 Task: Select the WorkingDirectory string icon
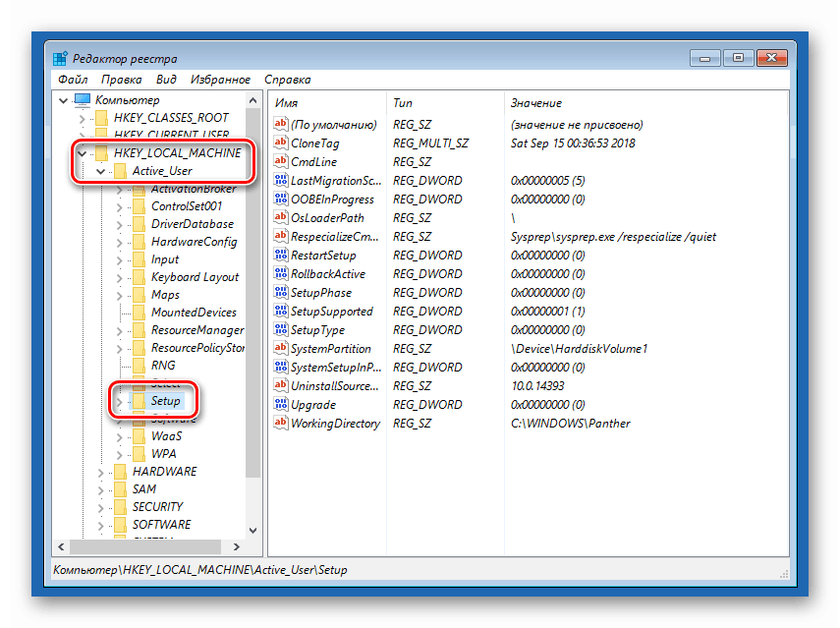281,423
